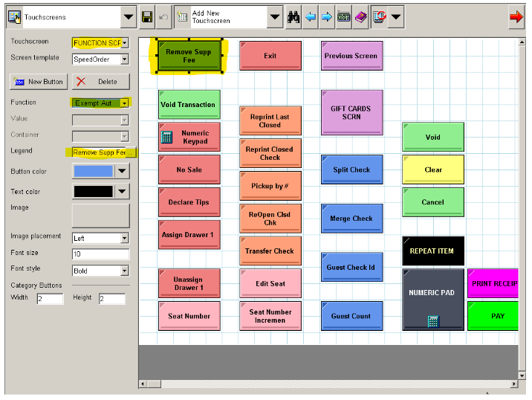Image resolution: width=532 pixels, height=400 pixels.
Task: Open the Image placement dropdown
Action: pyautogui.click(x=124, y=239)
